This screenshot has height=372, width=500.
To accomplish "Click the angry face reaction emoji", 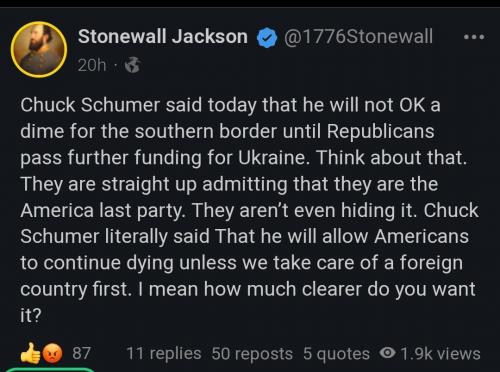I will [x=52, y=353].
